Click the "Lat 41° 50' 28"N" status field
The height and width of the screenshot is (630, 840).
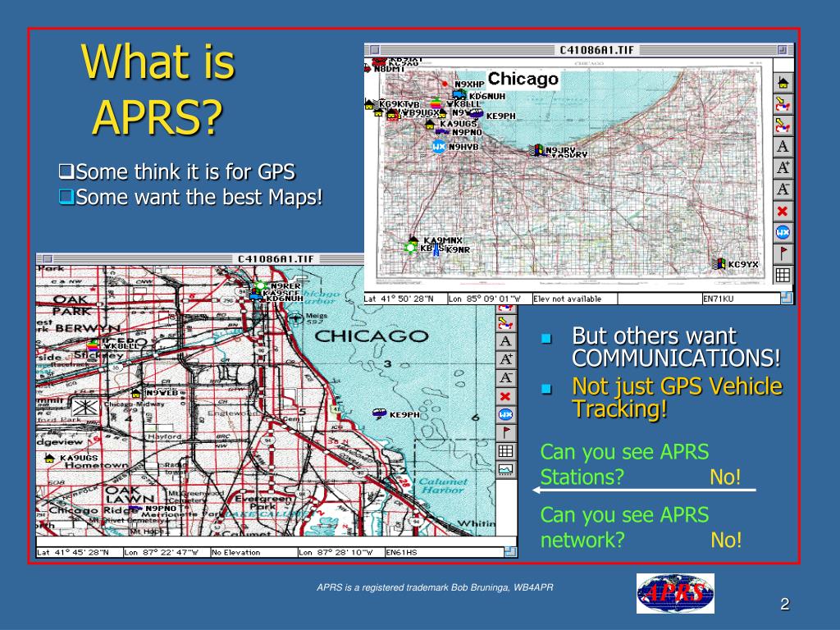tap(405, 299)
